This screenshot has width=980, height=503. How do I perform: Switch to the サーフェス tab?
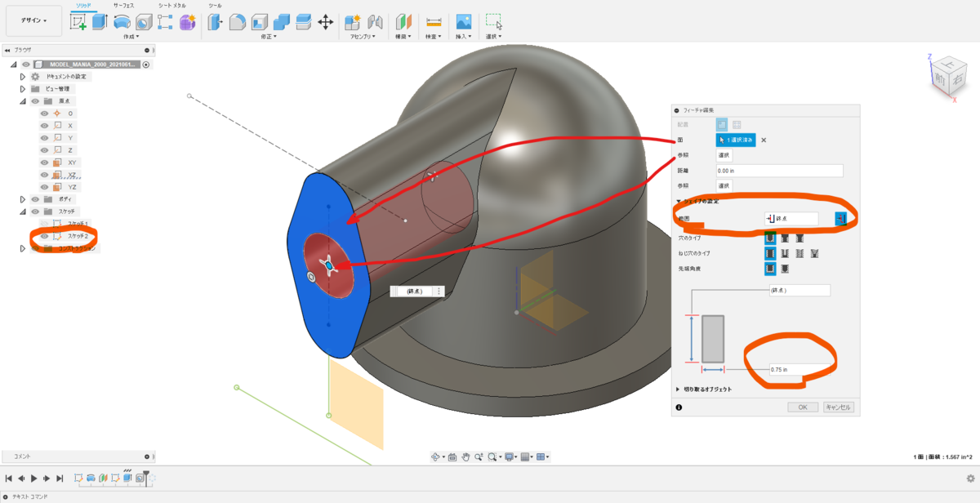(124, 5)
